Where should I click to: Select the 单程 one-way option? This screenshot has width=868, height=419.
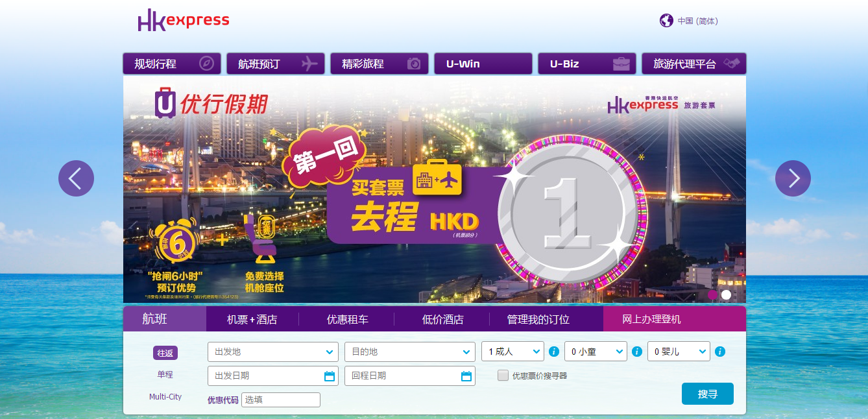pyautogui.click(x=165, y=374)
